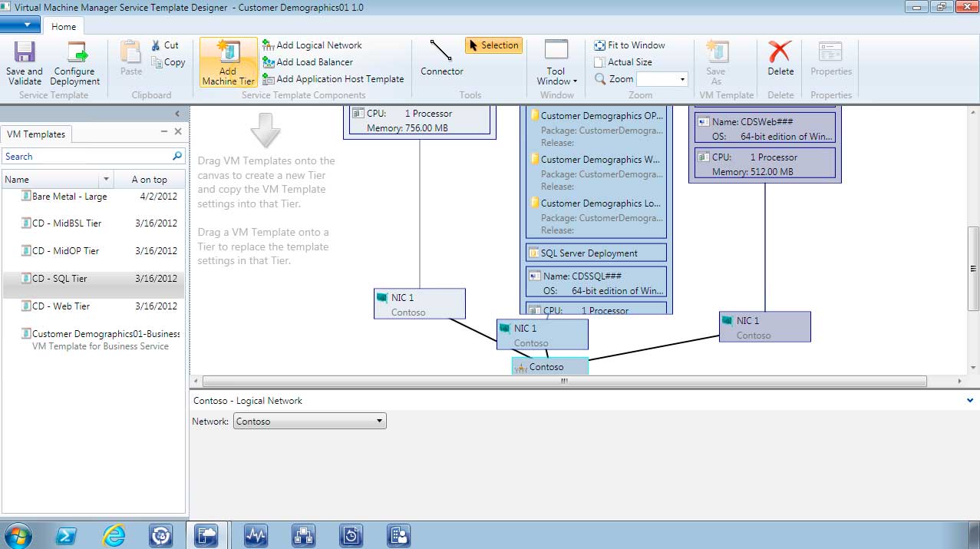
Task: Switch to the Home ribbon tab
Action: click(x=64, y=26)
